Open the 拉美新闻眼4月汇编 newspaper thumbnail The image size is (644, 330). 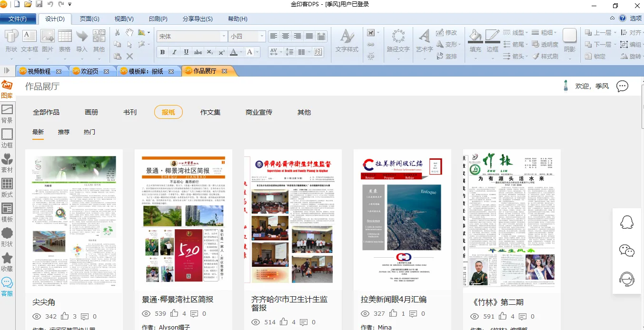coord(402,219)
